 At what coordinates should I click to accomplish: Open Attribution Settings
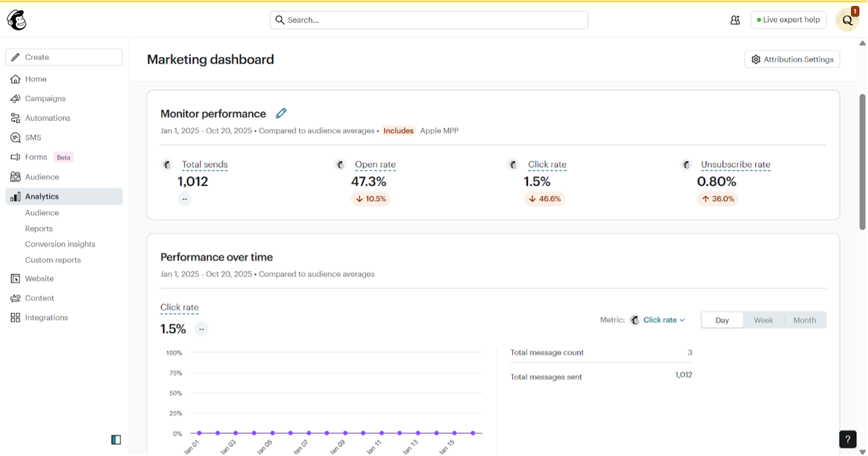click(x=792, y=60)
